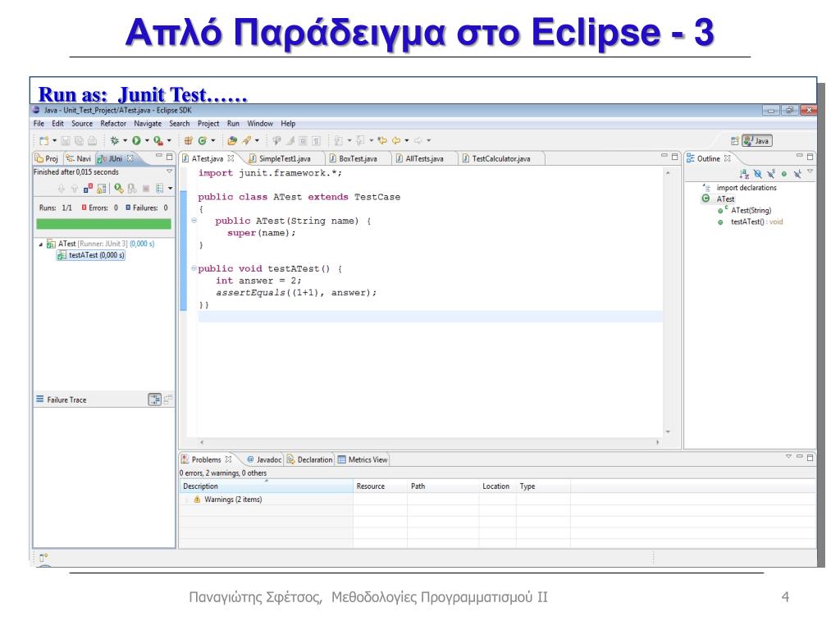Open the Problems view menu triangle
Screen dimensions: 840x630
788,456
